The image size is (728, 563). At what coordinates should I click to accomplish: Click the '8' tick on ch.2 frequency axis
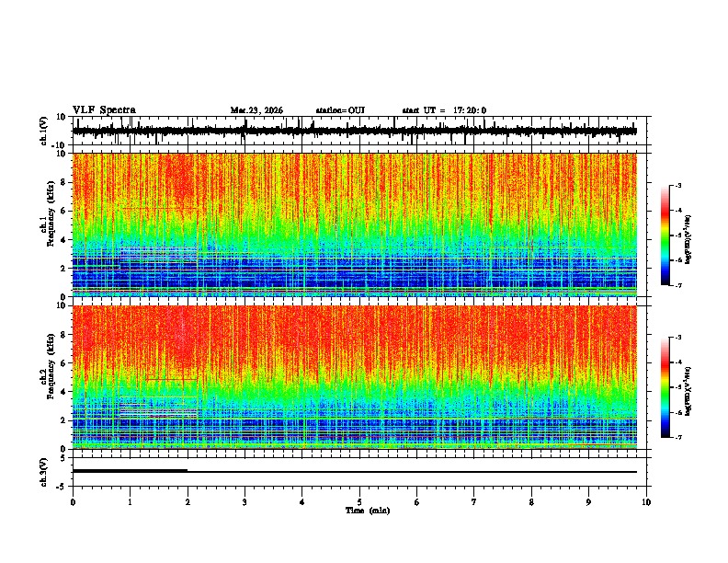(63, 335)
